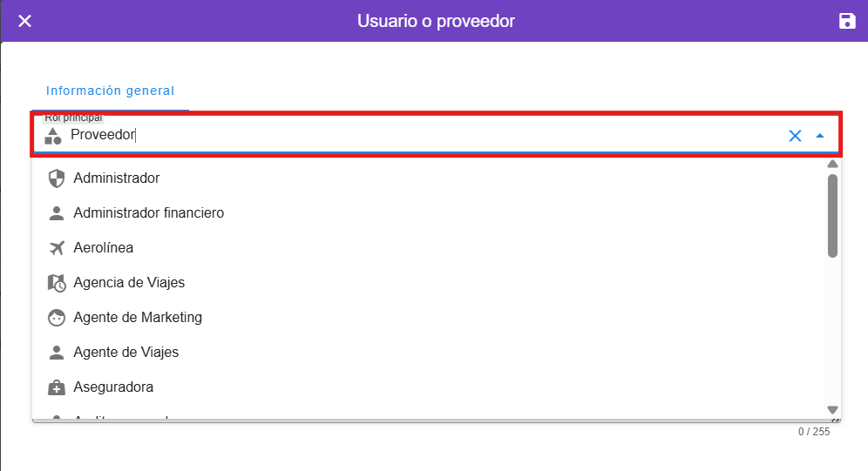Select the Aseguradora role option

[x=113, y=387]
